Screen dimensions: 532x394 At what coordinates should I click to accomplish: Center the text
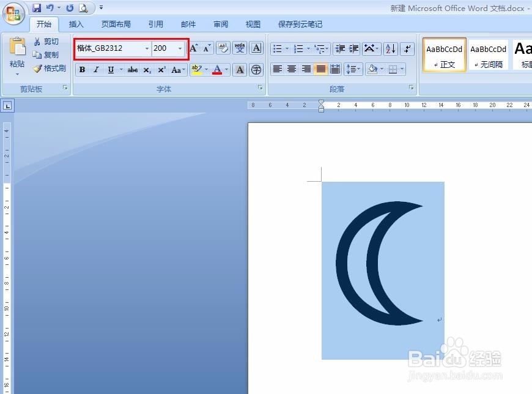tap(292, 69)
